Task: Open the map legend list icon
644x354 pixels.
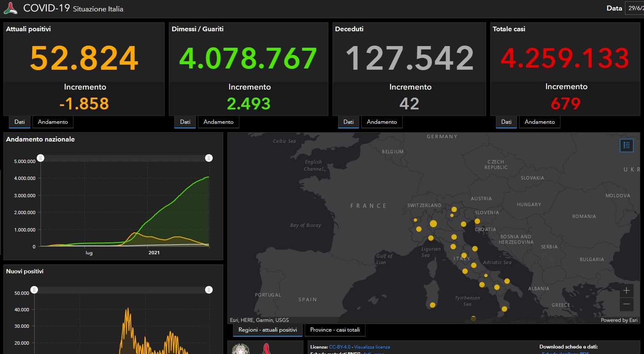Action: (626, 145)
